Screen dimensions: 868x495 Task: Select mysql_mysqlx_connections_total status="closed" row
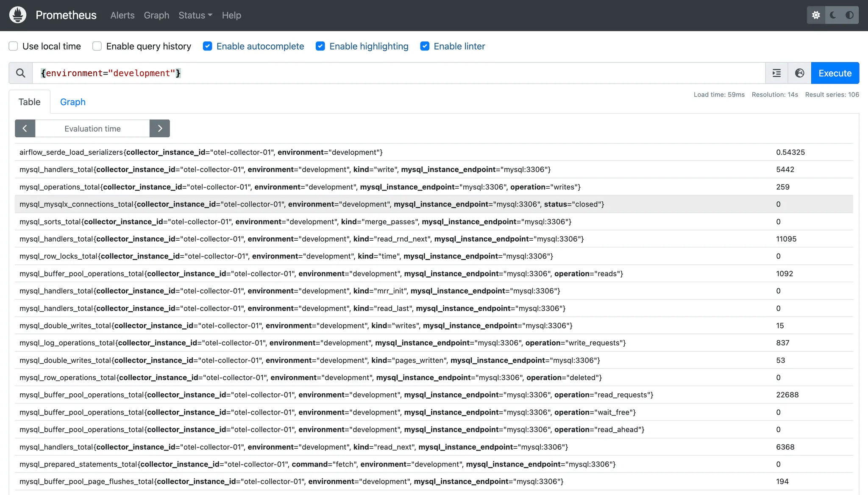coord(434,204)
